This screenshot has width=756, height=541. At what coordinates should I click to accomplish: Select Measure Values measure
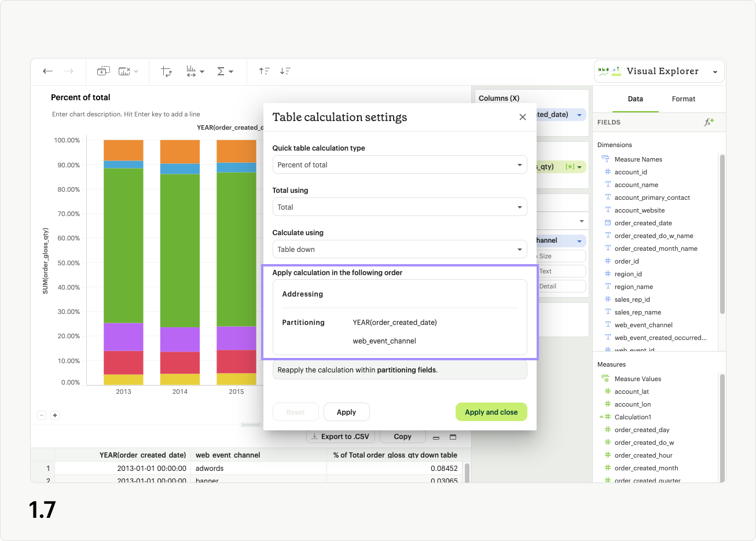(x=637, y=379)
